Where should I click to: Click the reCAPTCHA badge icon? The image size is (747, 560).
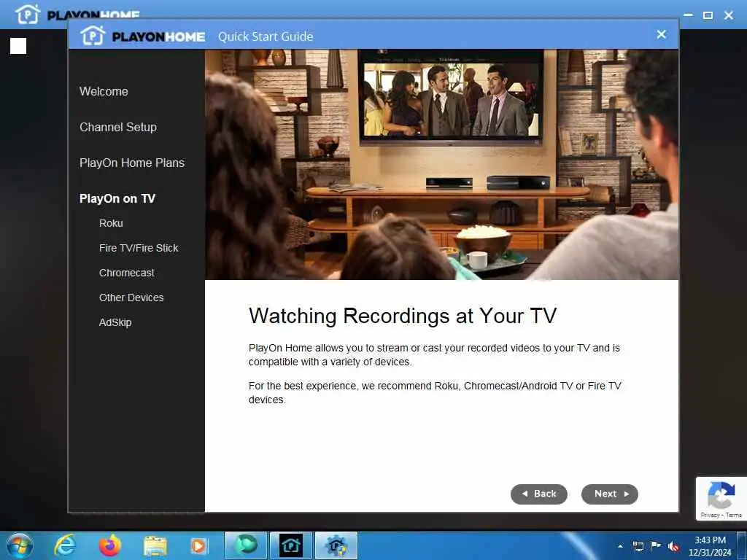721,495
